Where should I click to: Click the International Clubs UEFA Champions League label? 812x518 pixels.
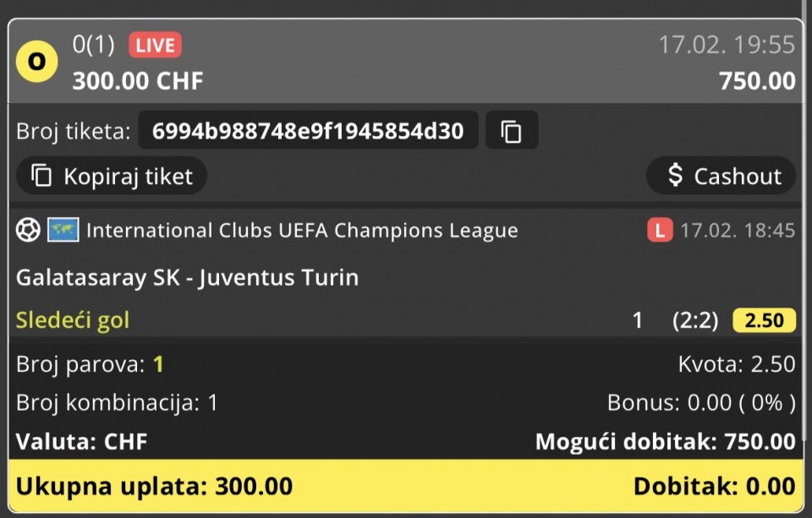point(302,231)
